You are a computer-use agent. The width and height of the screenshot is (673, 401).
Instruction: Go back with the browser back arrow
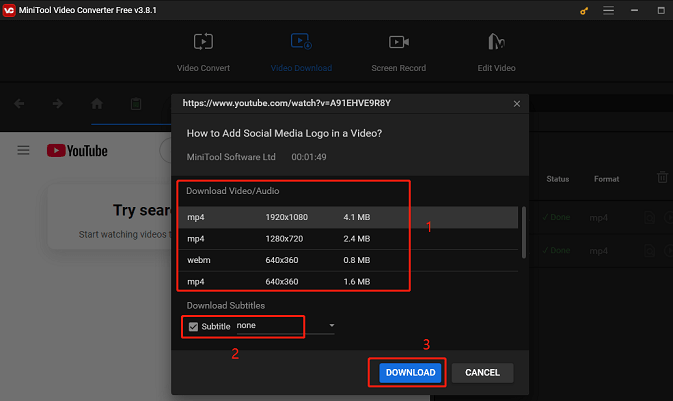[x=19, y=103]
